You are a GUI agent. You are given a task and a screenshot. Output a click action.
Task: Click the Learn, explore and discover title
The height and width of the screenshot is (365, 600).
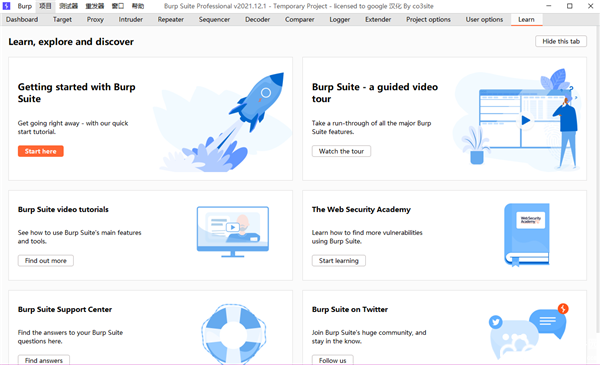(71, 42)
